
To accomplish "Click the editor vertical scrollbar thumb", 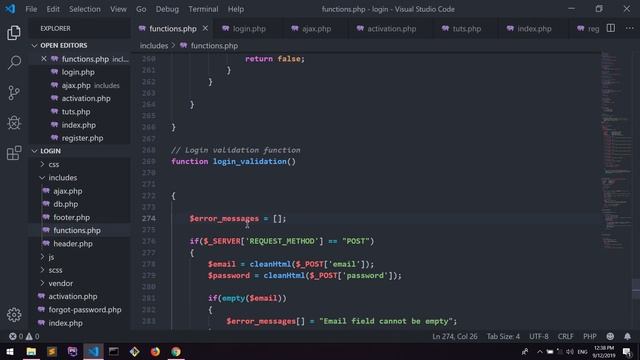I will [x=636, y=288].
